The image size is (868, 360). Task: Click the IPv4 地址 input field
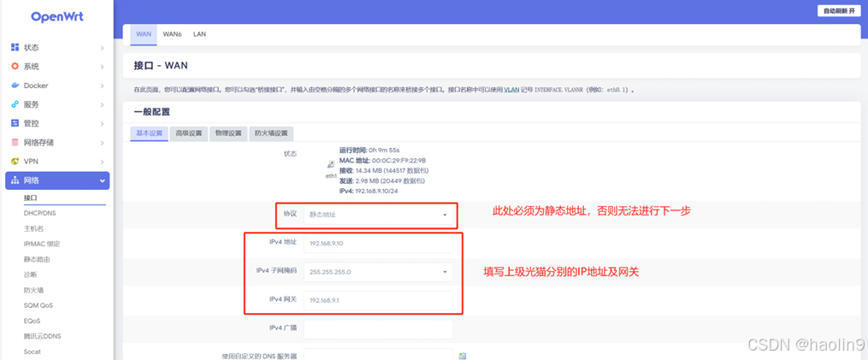pos(378,243)
